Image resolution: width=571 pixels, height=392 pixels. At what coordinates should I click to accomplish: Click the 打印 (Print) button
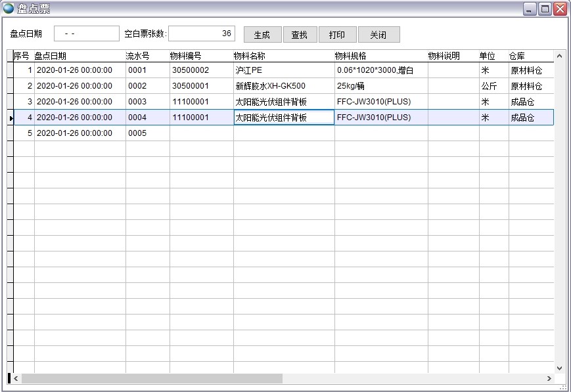[x=336, y=35]
